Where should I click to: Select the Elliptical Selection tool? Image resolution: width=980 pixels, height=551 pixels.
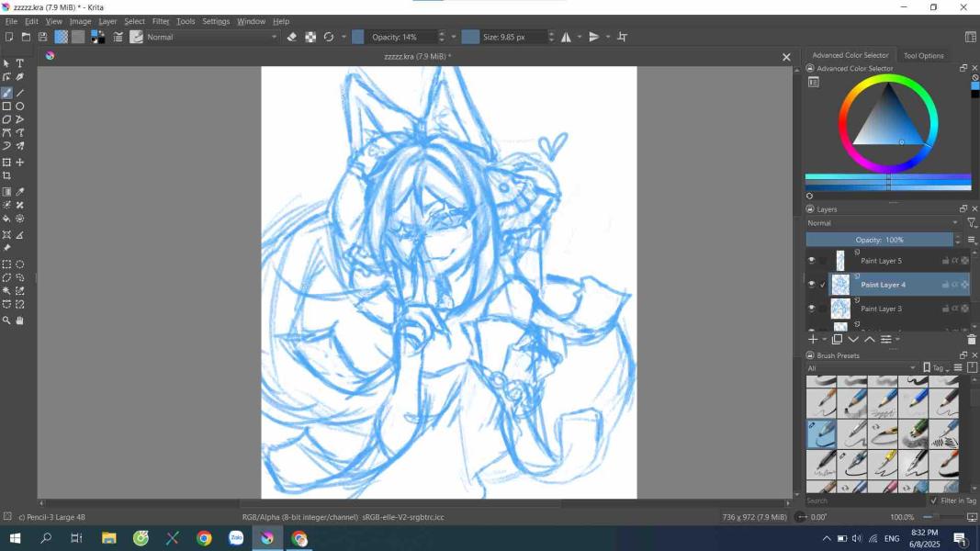point(20,264)
